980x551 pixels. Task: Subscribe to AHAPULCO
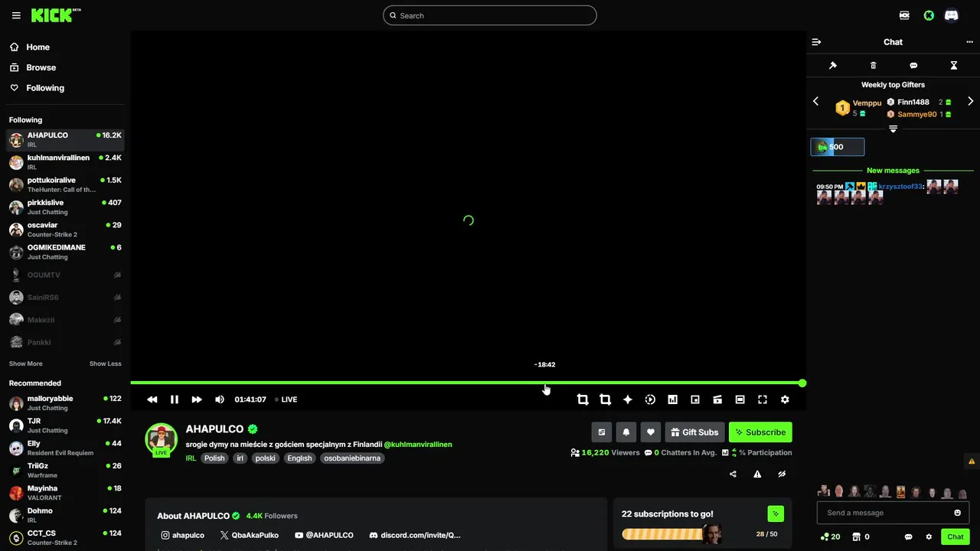(x=760, y=432)
